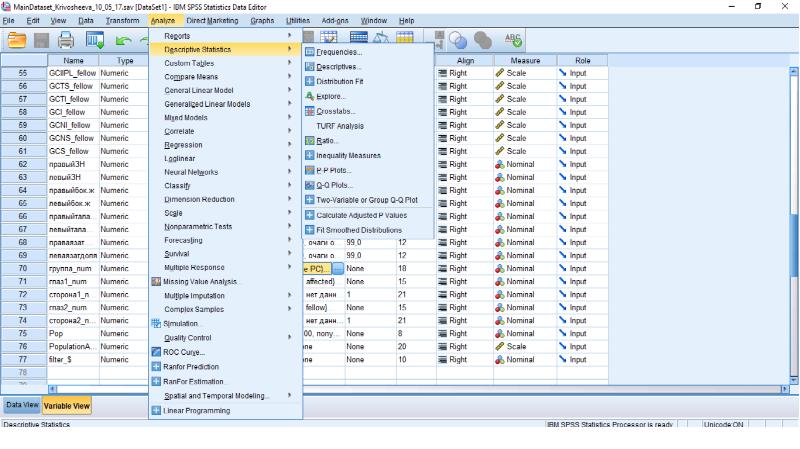Open the Graphs menu

[262, 20]
